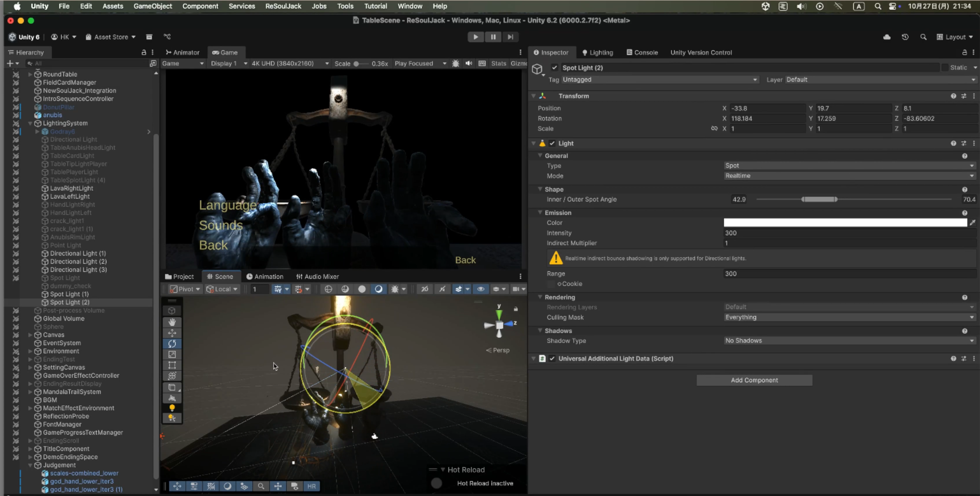Open the Cloud services icon
Image resolution: width=980 pixels, height=496 pixels.
tap(887, 37)
